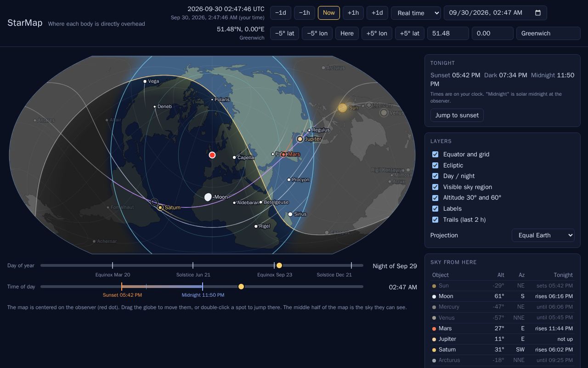588x368 pixels.
Task: Click the Vega star dot
Action: 145,81
